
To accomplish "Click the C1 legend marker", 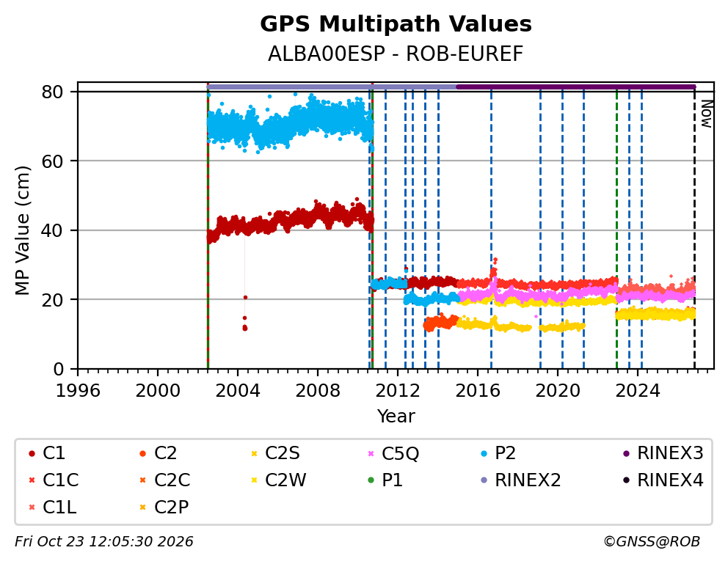I will pyautogui.click(x=32, y=453).
